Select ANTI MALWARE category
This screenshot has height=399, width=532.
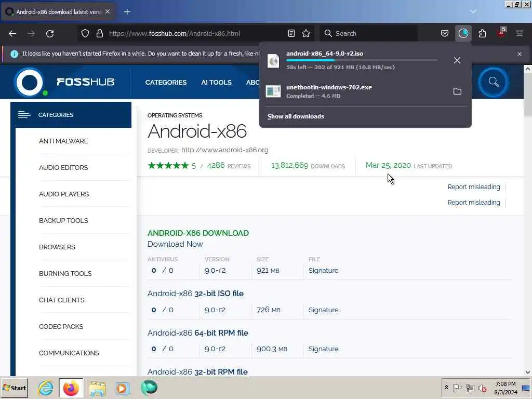(63, 141)
